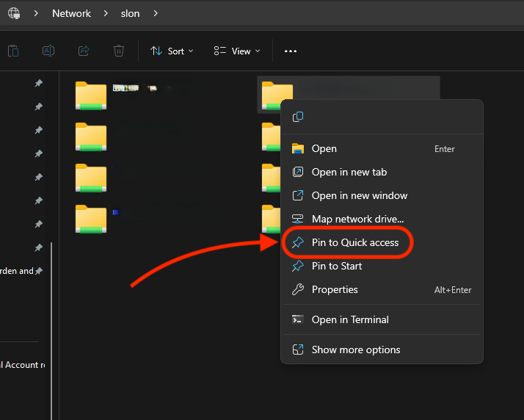Open the Sort dropdown
524x420 pixels.
(172, 51)
